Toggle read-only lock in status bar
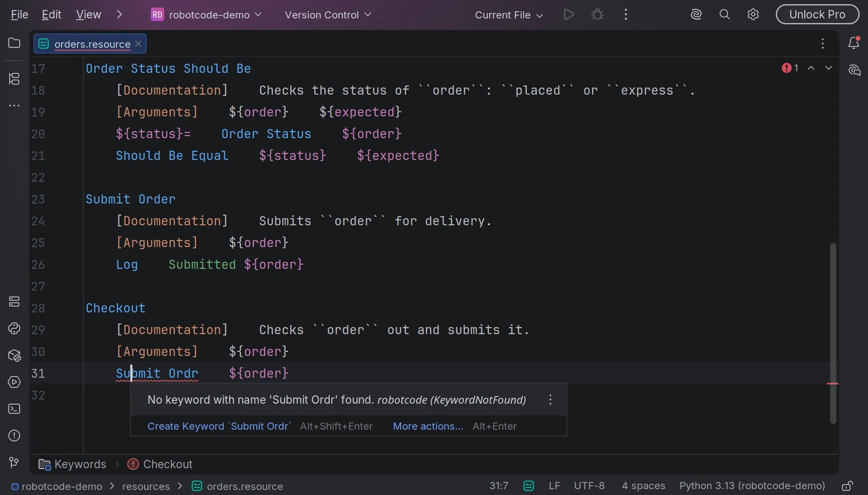 click(847, 486)
